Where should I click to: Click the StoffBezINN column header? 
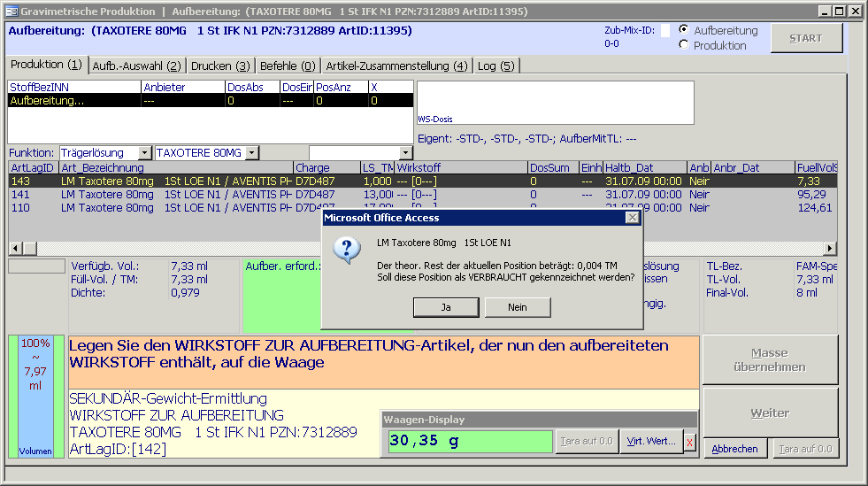(x=74, y=87)
